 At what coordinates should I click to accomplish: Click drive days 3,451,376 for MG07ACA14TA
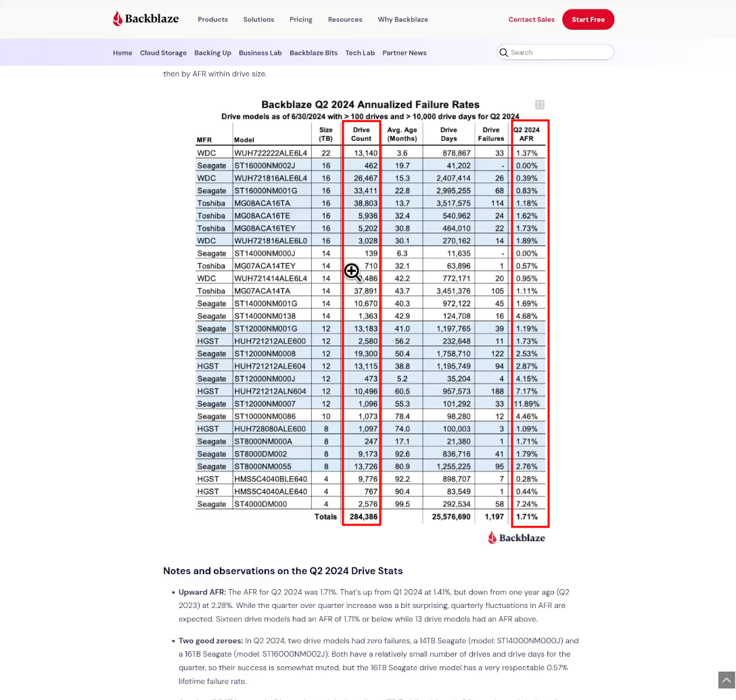453,291
